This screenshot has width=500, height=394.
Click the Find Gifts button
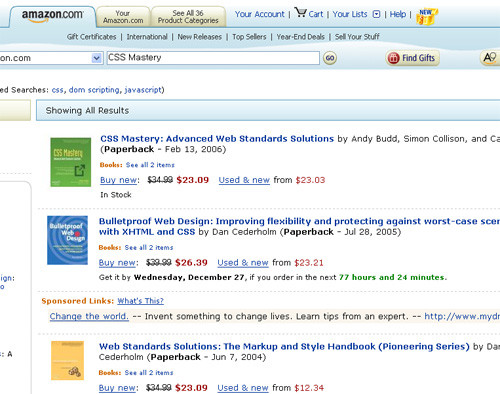click(412, 58)
